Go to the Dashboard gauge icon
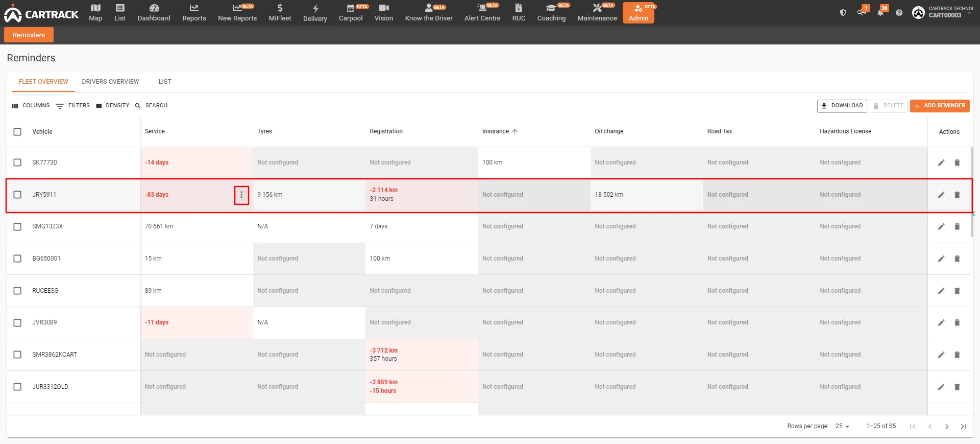 tap(154, 8)
